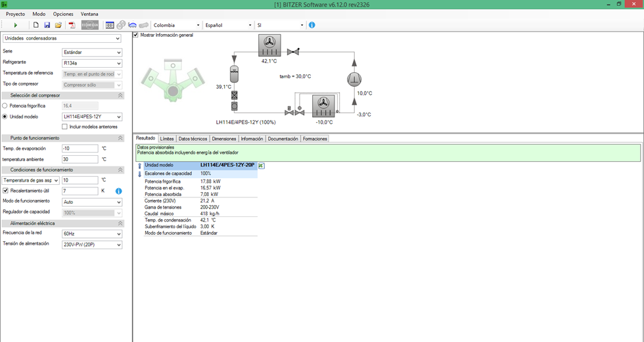Click the compressor symbol in the diagram
The image size is (644, 342).
pyautogui.click(x=354, y=80)
